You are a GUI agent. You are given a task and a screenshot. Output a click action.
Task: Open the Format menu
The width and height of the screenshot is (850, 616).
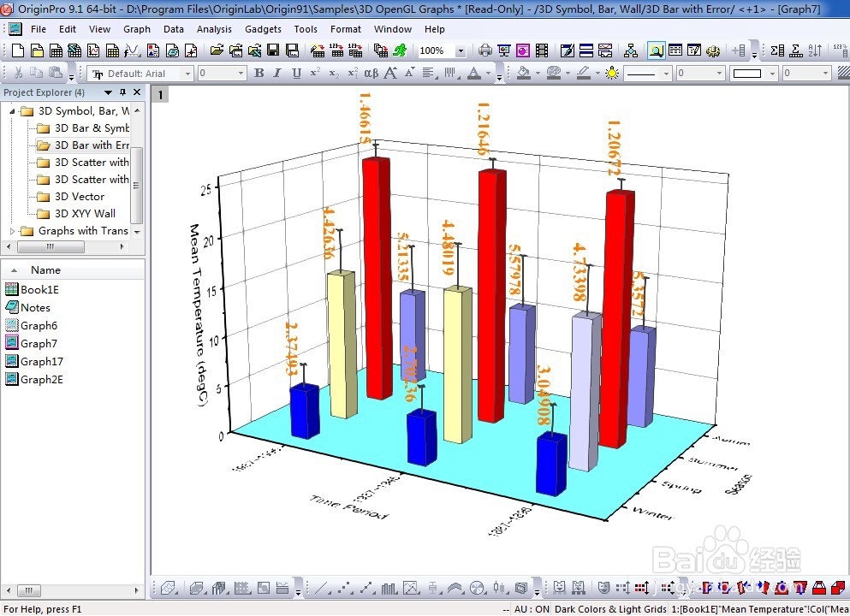coord(345,29)
